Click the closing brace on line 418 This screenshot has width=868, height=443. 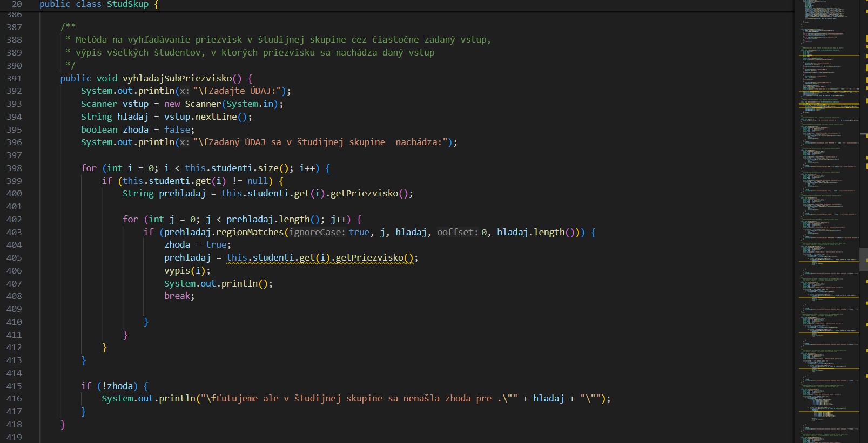coord(63,424)
